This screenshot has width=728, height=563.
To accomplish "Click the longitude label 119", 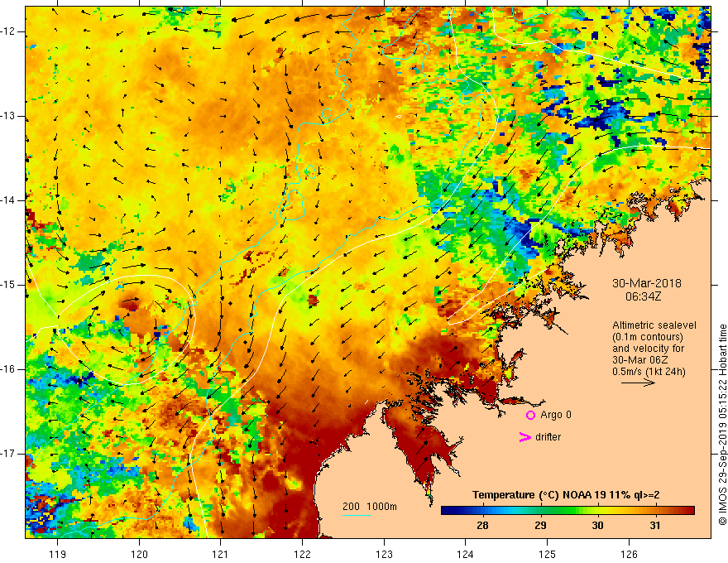I will tap(58, 554).
